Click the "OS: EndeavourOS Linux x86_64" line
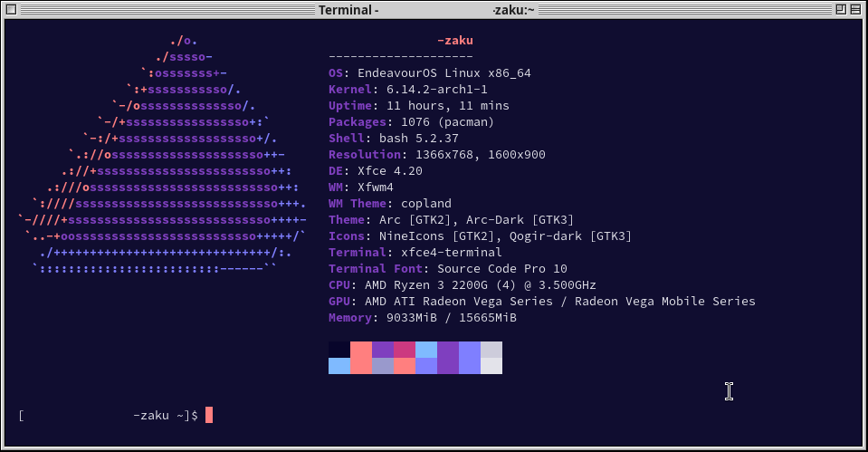The image size is (868, 452). click(430, 73)
